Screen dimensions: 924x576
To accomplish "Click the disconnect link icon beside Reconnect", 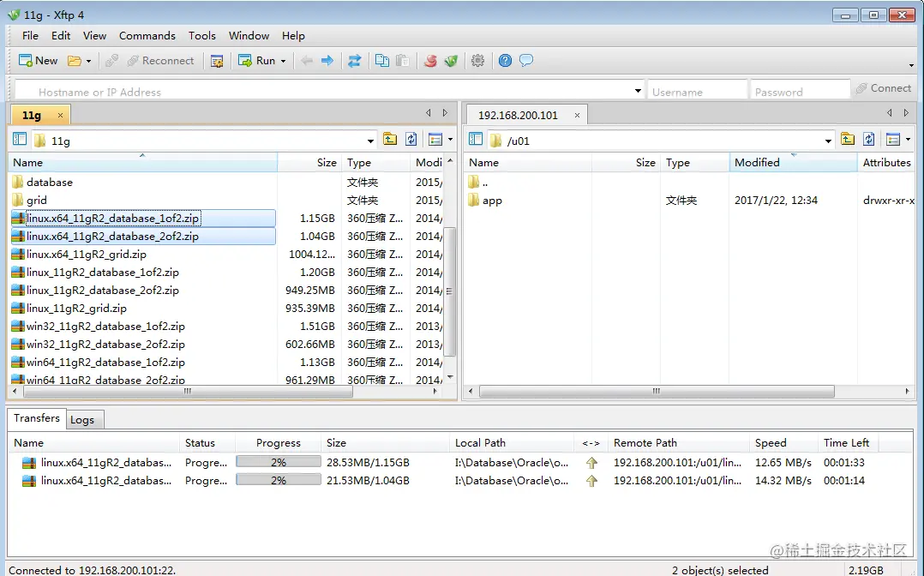I will pos(111,61).
